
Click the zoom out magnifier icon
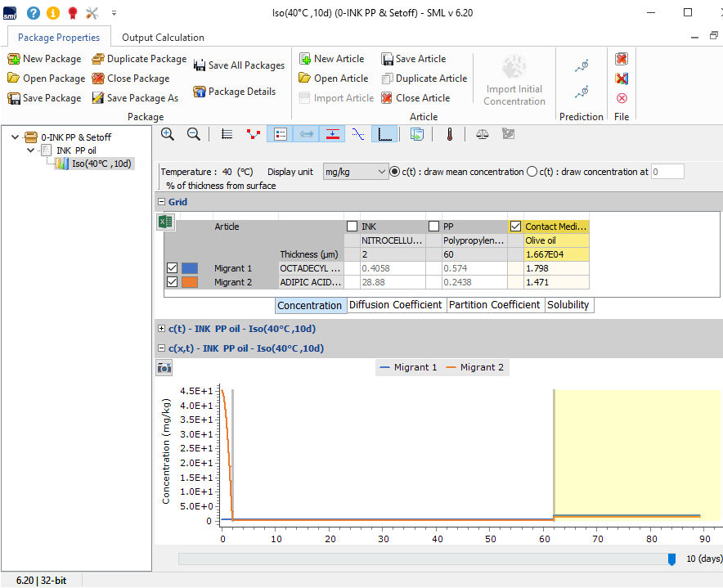point(194,134)
